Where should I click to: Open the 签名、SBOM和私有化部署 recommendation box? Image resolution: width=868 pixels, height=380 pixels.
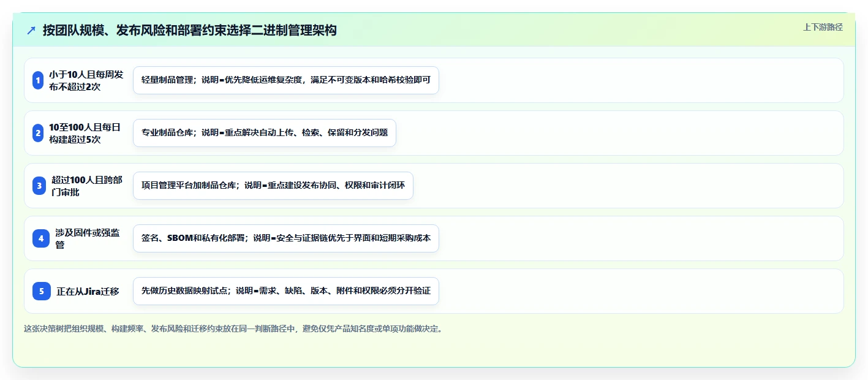click(x=286, y=238)
